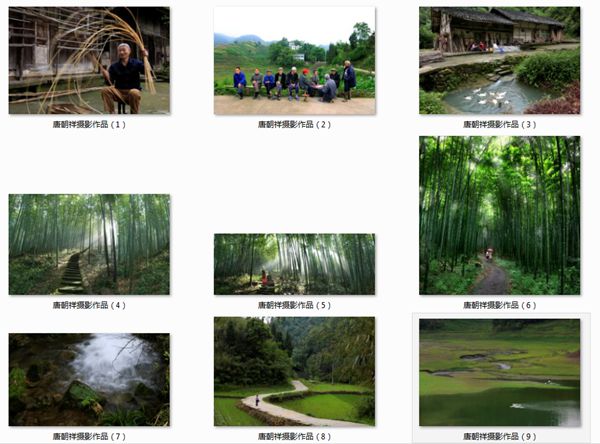Select the photo of villagers sitting roadside
Screen dimensions: 600x444
(294, 60)
